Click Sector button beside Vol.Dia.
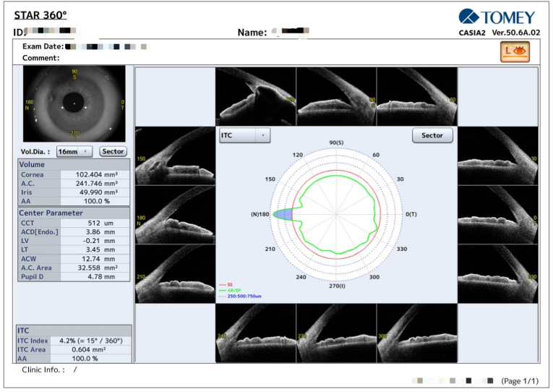Image resolution: width=553 pixels, height=392 pixels. click(113, 151)
